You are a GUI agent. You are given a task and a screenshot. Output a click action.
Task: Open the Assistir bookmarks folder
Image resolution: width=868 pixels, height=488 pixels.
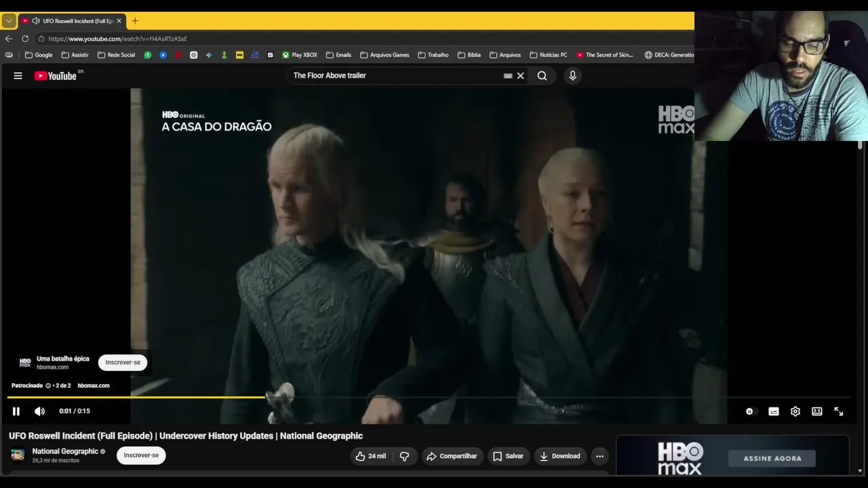click(x=75, y=55)
